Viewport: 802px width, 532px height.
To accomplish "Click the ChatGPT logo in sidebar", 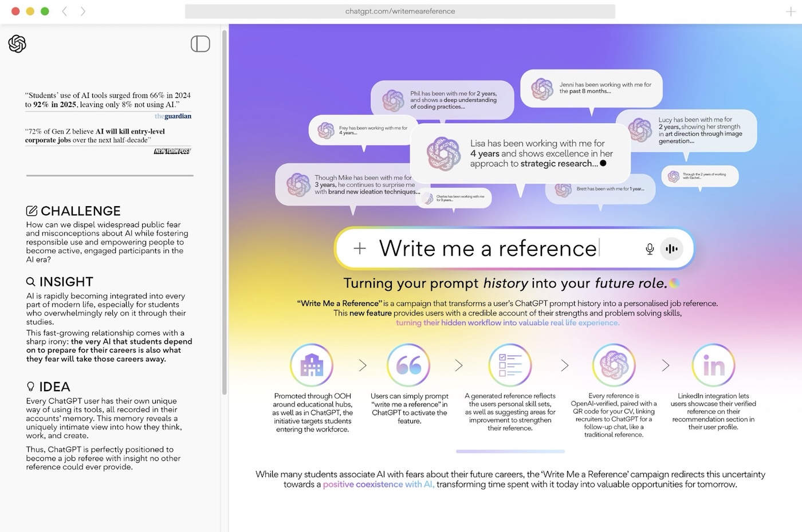I will 17,44.
